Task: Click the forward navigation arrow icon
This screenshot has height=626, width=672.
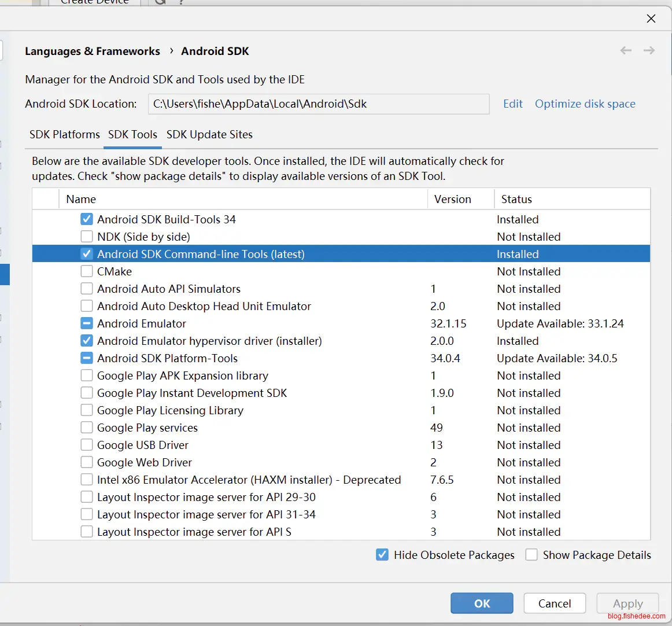Action: click(x=649, y=51)
